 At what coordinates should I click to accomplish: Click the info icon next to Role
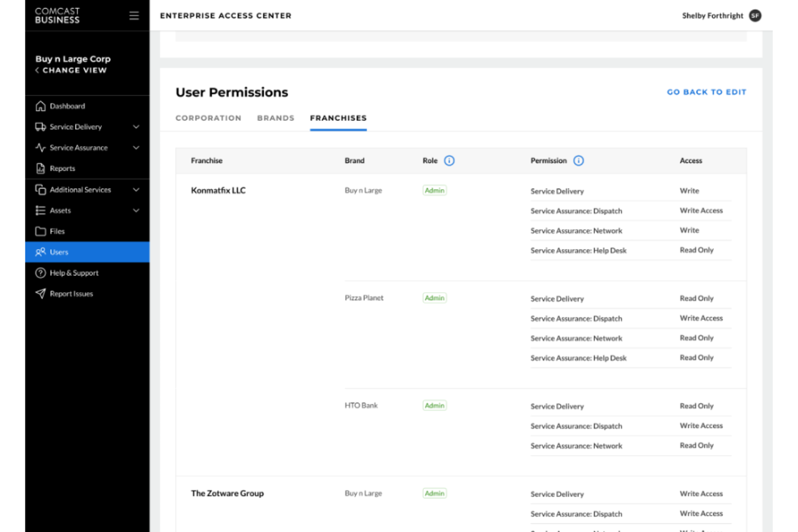coord(450,160)
